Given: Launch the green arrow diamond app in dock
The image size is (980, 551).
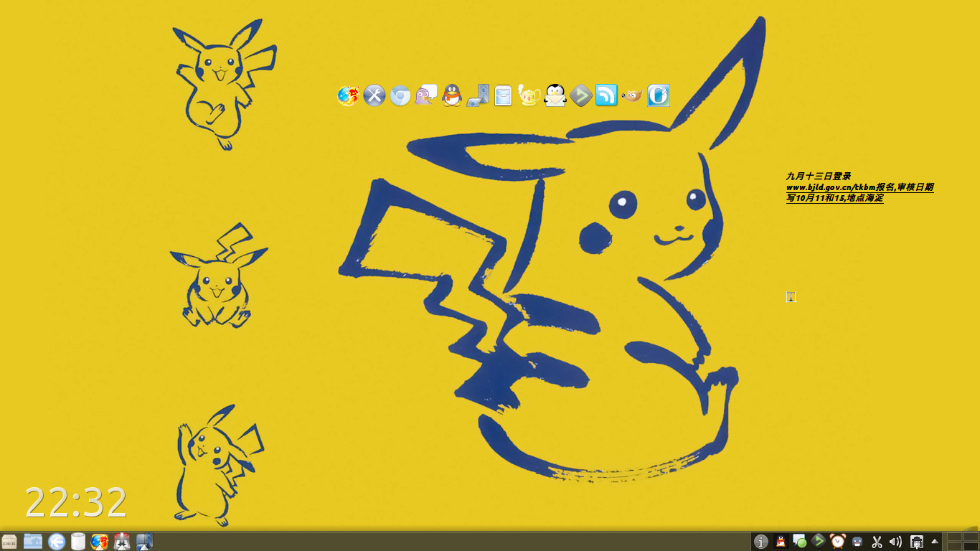Looking at the screenshot, I should point(581,95).
